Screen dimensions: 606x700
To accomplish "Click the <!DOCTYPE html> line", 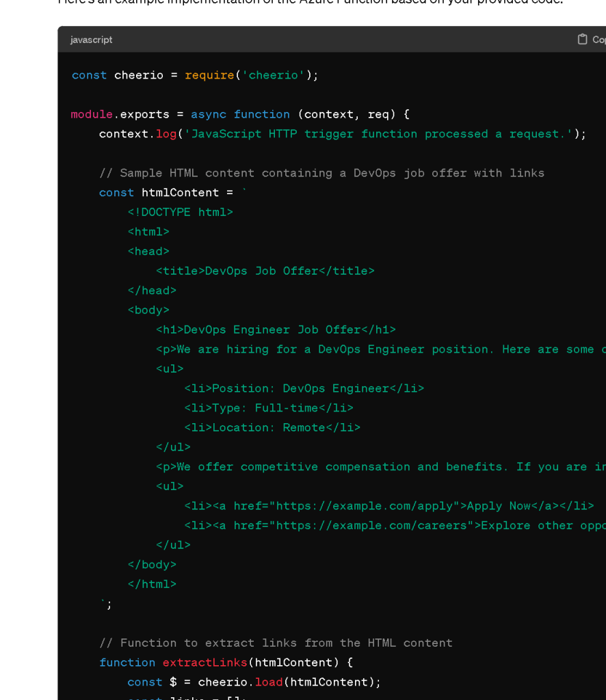I will point(181,213).
